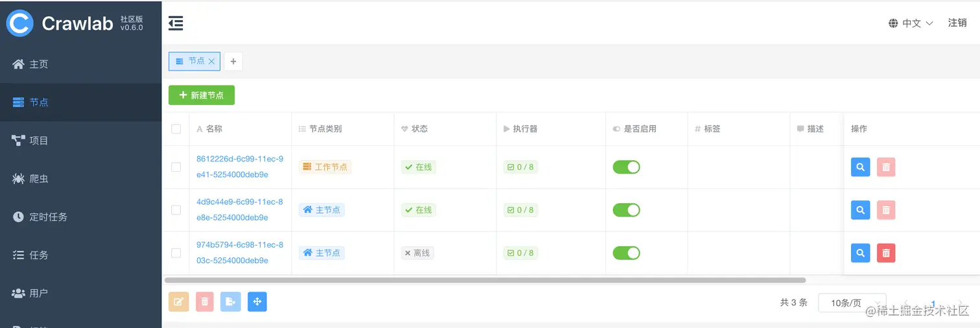
Task: Click the magnifier icon for the offline node
Action: [860, 253]
